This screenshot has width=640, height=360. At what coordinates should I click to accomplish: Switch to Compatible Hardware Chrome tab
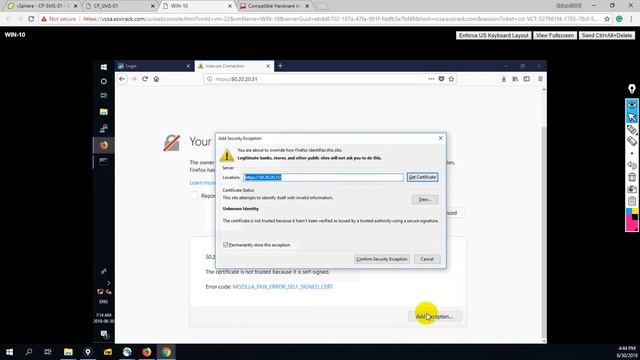point(273,6)
